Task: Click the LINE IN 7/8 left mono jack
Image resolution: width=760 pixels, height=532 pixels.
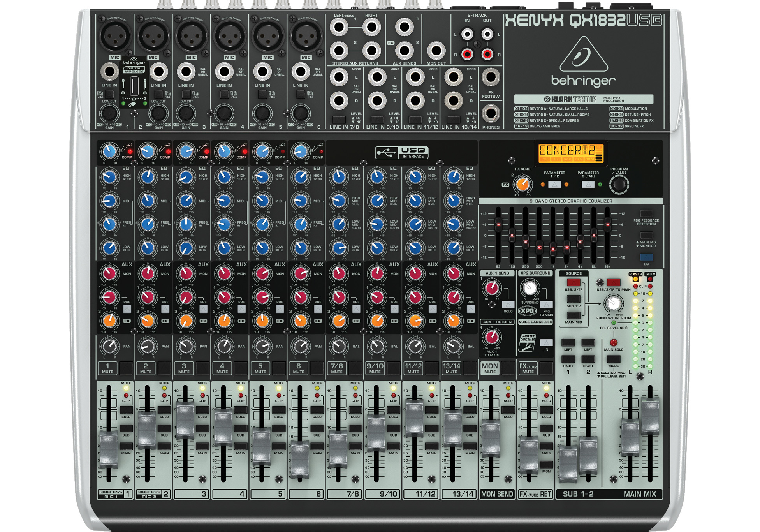Action: (x=339, y=77)
